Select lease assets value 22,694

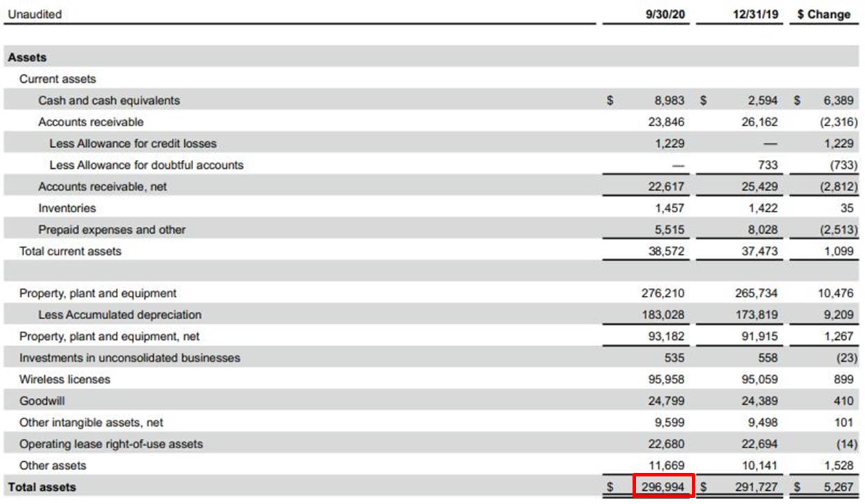(759, 443)
